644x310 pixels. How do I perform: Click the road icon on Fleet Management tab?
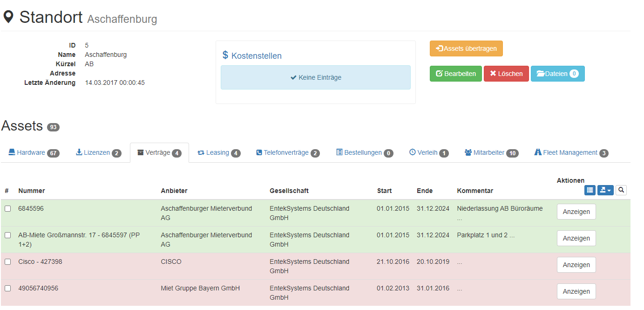point(538,152)
